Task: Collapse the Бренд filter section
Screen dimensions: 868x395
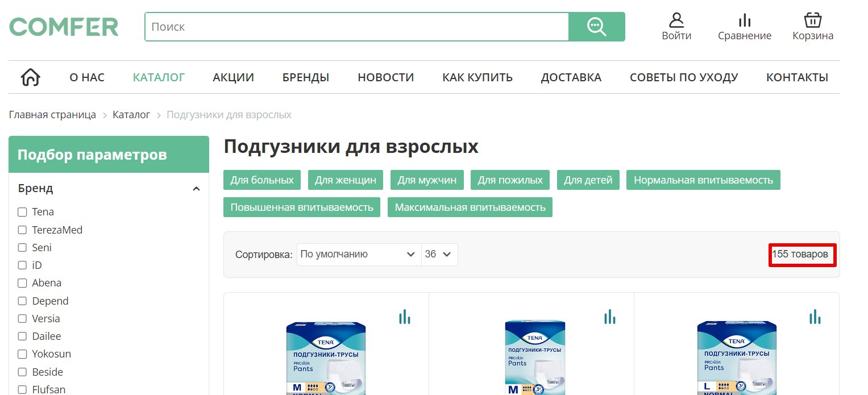Action: [196, 189]
